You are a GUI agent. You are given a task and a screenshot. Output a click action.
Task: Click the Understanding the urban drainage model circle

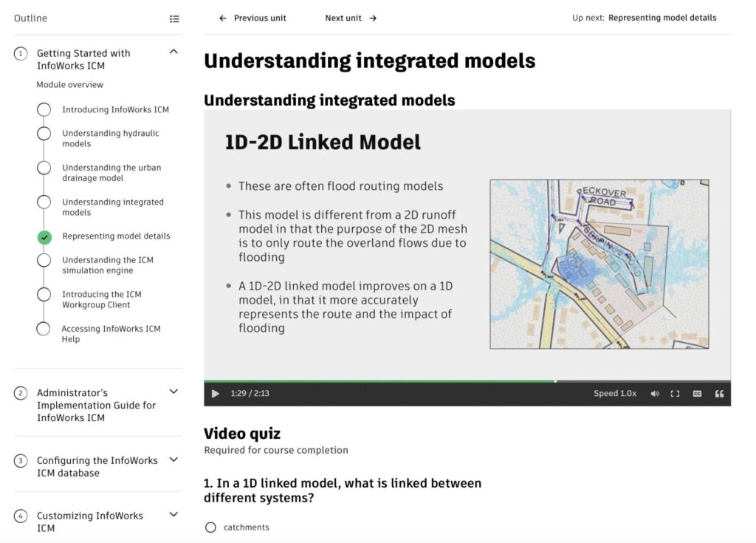tap(44, 168)
